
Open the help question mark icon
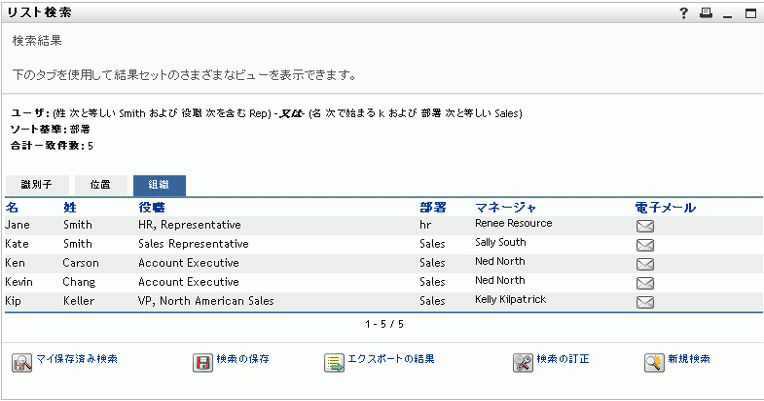684,13
